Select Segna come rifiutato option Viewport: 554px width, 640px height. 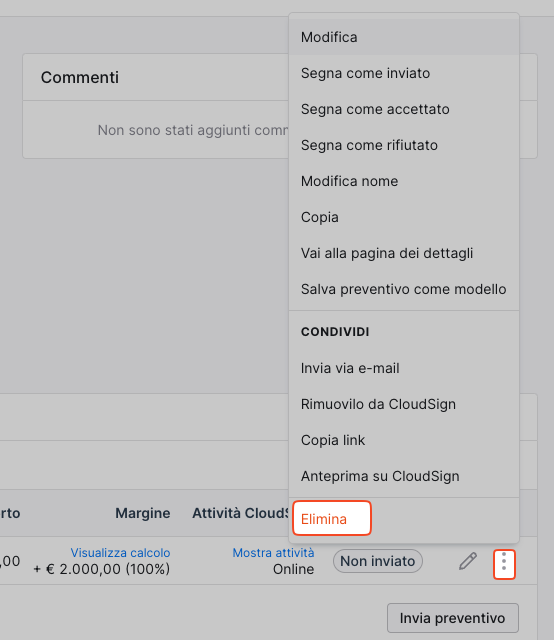[404, 145]
